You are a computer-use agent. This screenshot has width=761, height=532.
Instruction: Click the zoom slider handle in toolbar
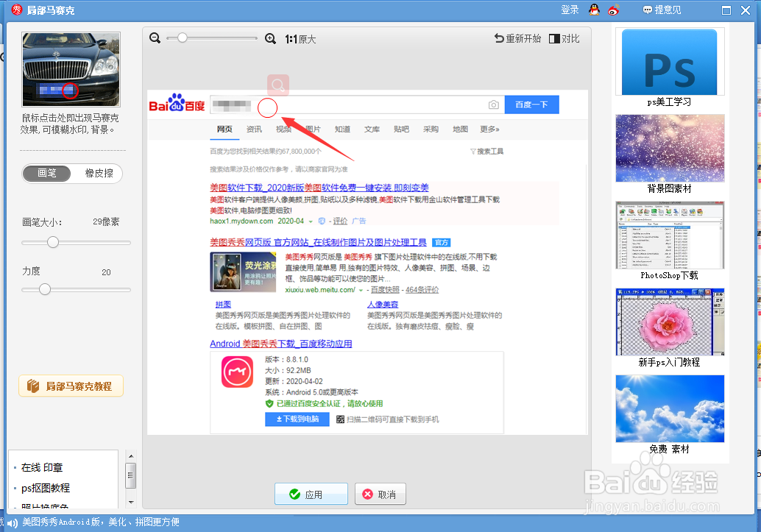182,38
